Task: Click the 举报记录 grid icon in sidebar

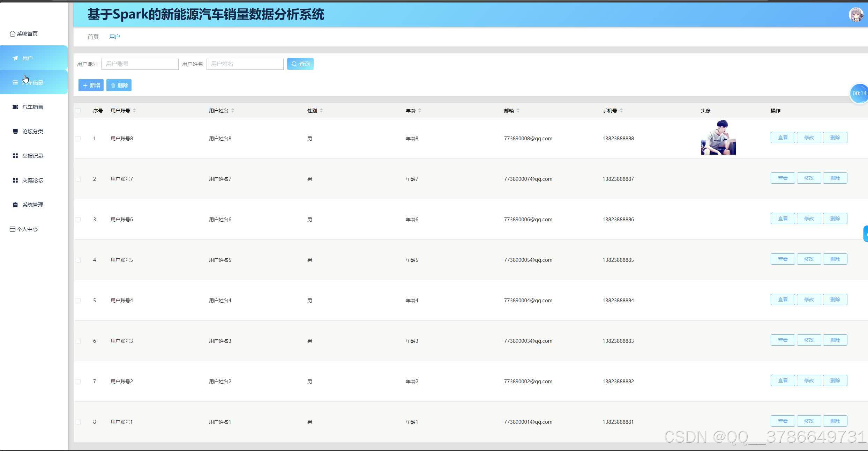Action: pyautogui.click(x=15, y=156)
